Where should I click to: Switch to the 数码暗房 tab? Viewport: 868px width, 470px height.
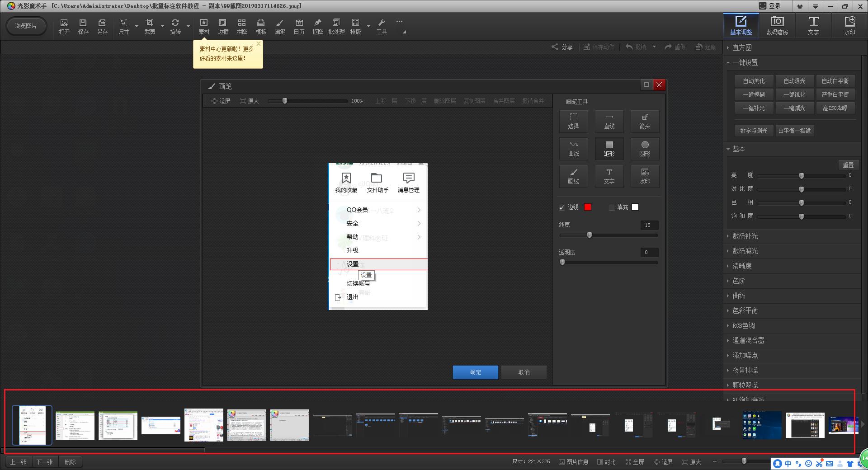pyautogui.click(x=777, y=25)
